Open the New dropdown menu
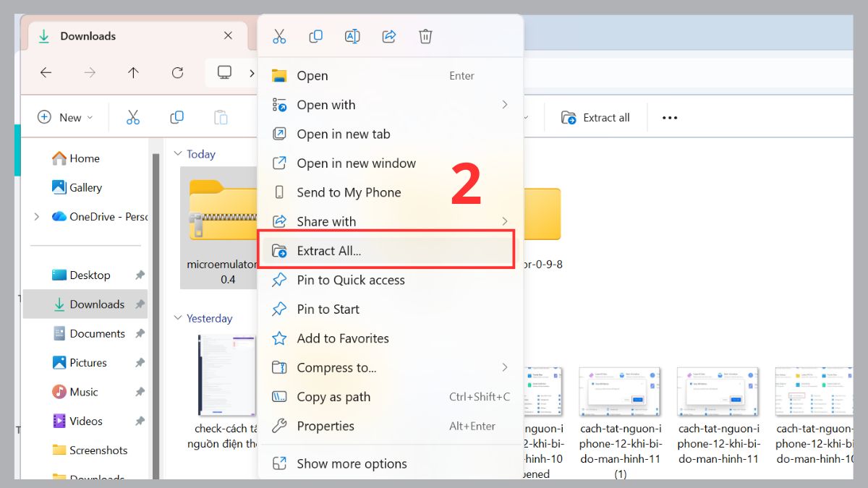Viewport: 868px width, 488px height. tap(65, 117)
